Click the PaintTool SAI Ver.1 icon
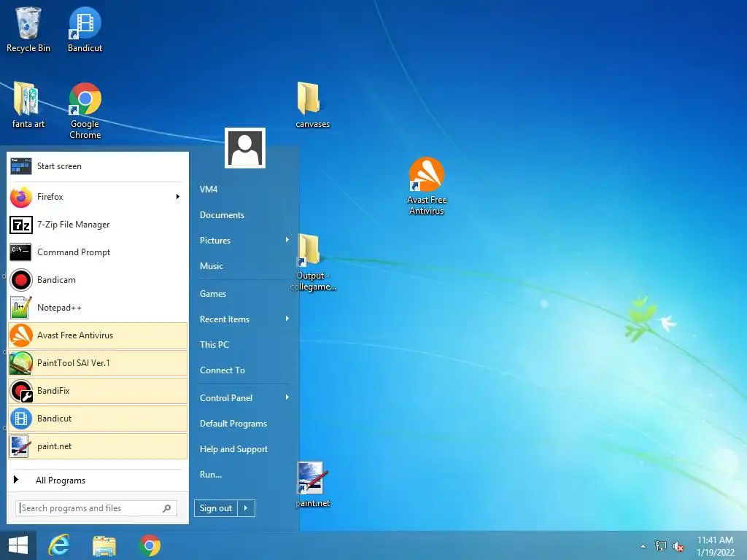The image size is (747, 560). coord(21,363)
